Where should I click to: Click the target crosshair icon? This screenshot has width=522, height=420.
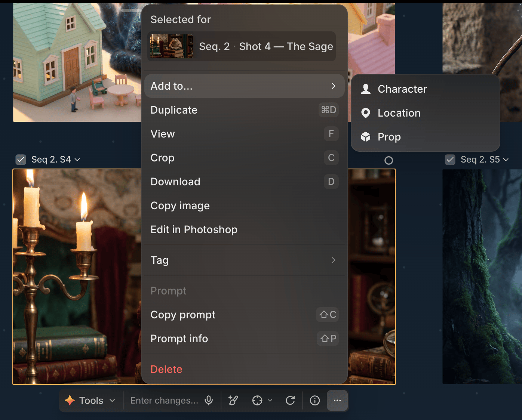click(257, 401)
